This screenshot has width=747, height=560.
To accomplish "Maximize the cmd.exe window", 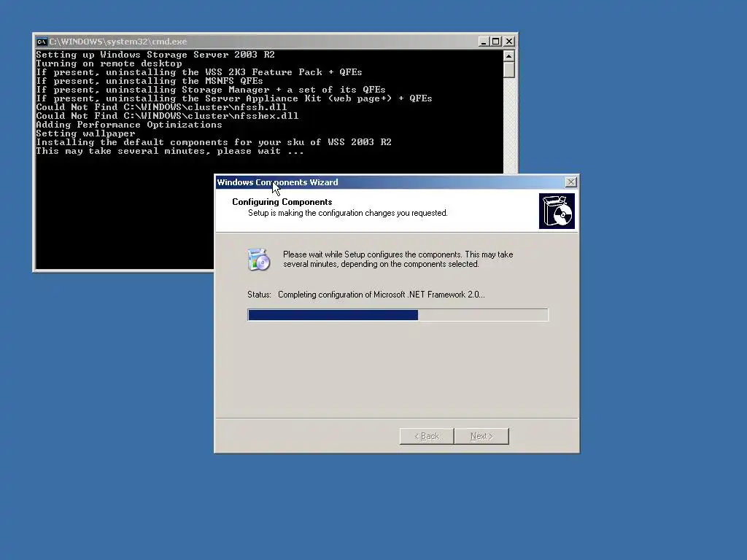I will [496, 42].
